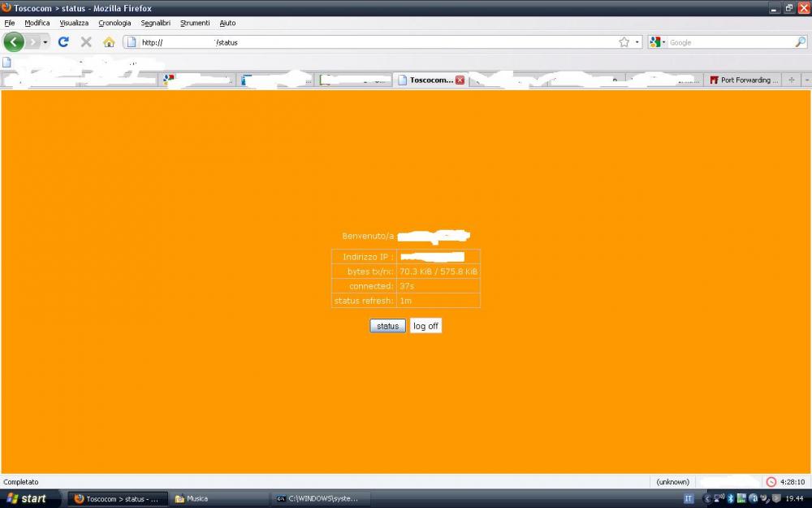Click the green Back navigation arrow
812x508 pixels.
pos(14,41)
